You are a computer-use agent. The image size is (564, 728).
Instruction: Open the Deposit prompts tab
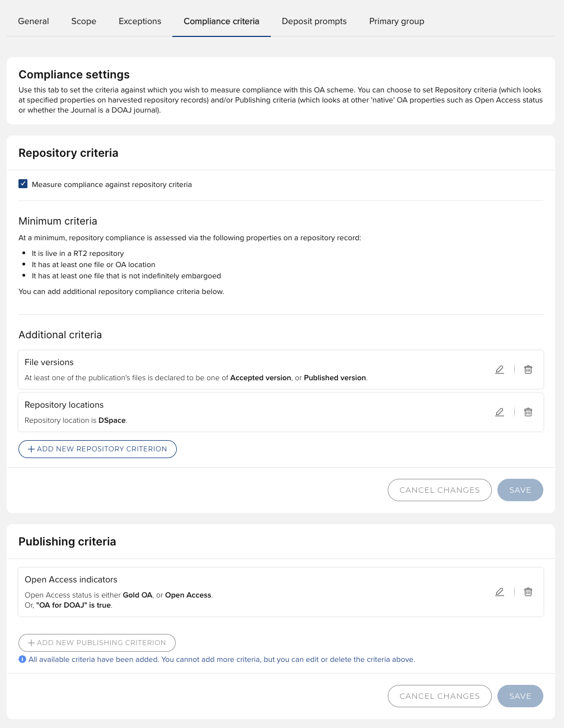coord(314,21)
